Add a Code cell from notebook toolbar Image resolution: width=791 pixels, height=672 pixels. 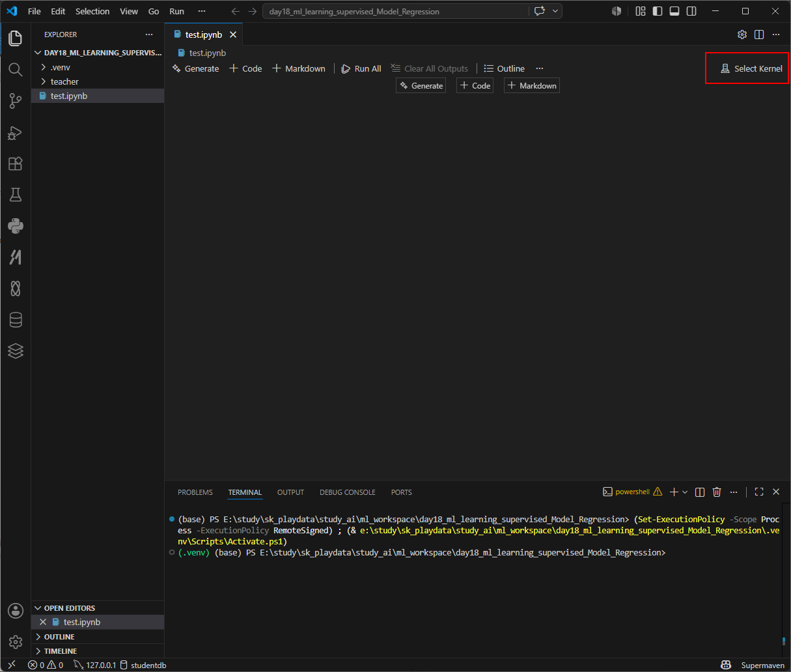pos(245,68)
